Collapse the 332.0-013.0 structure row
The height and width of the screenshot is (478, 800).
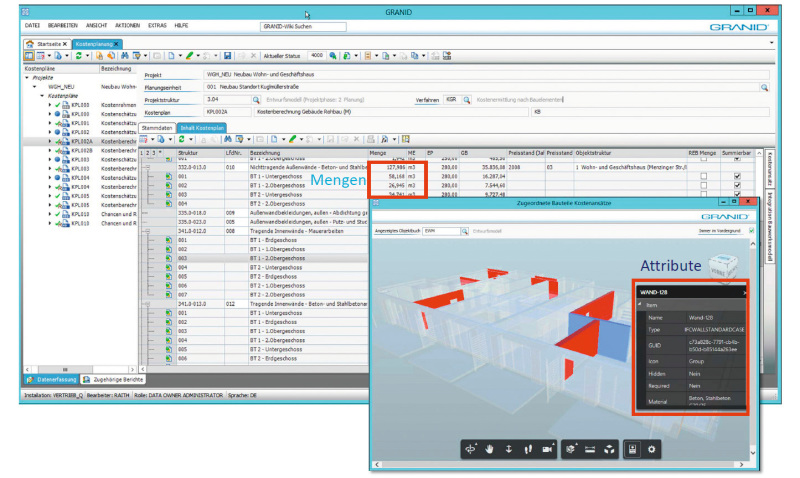148,167
